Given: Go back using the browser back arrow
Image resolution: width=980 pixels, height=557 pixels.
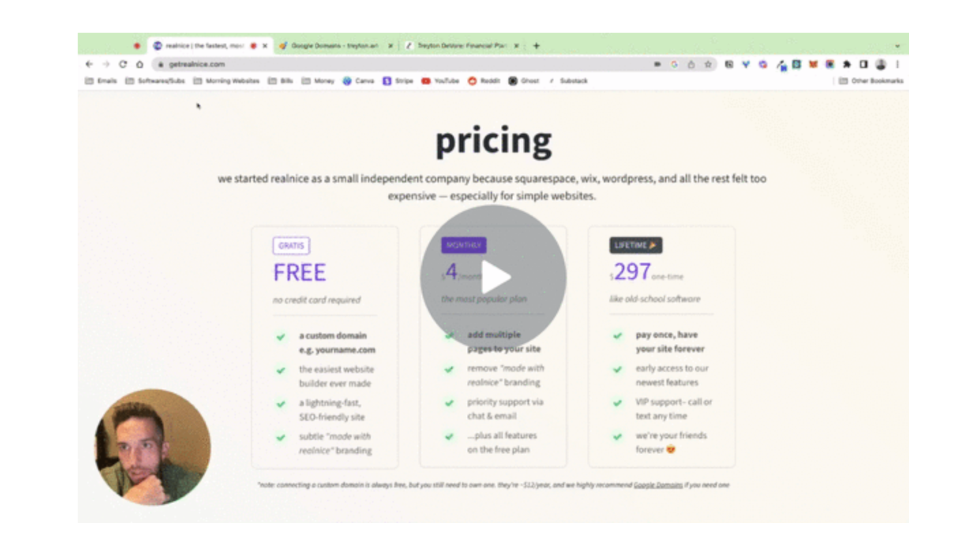Looking at the screenshot, I should (89, 64).
